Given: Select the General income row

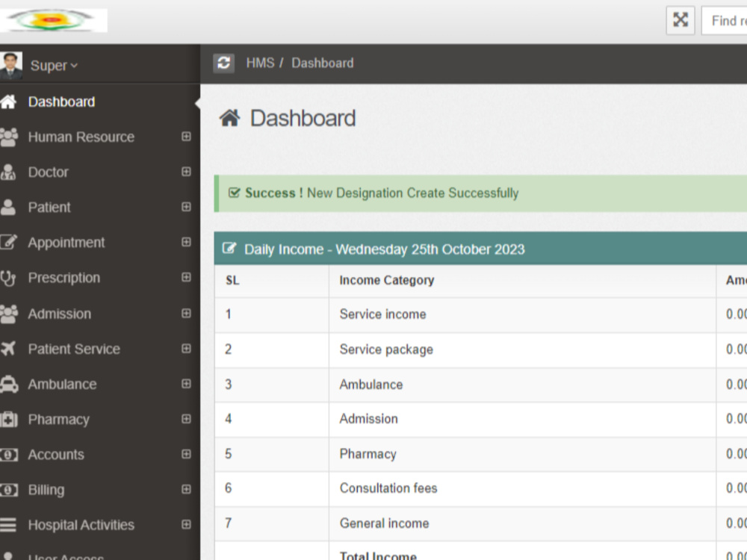Looking at the screenshot, I should point(480,524).
